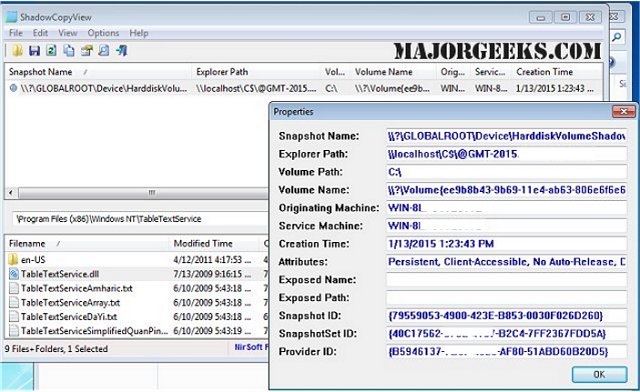Click the TableTextServiceSimplifiedQuanPin file icon
Viewport: 640px width, 392px height.
click(14, 330)
